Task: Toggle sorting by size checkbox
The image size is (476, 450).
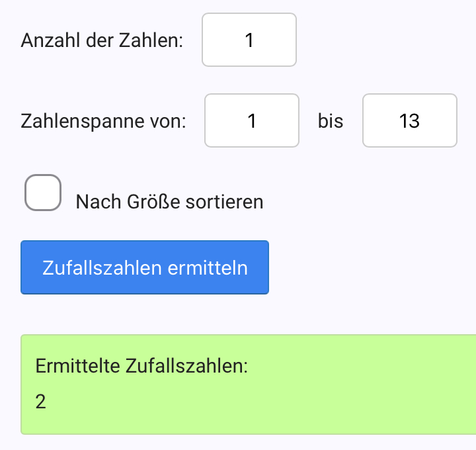Action: pyautogui.click(x=43, y=193)
